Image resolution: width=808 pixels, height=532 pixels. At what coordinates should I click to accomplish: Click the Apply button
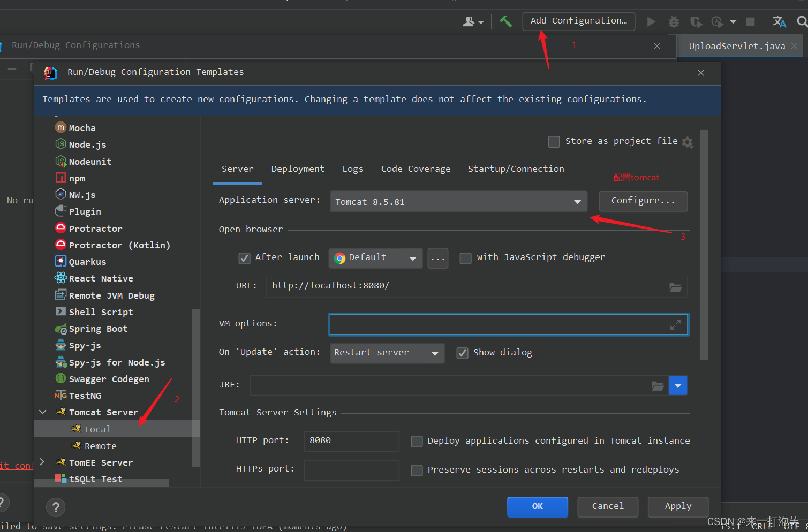coord(678,507)
